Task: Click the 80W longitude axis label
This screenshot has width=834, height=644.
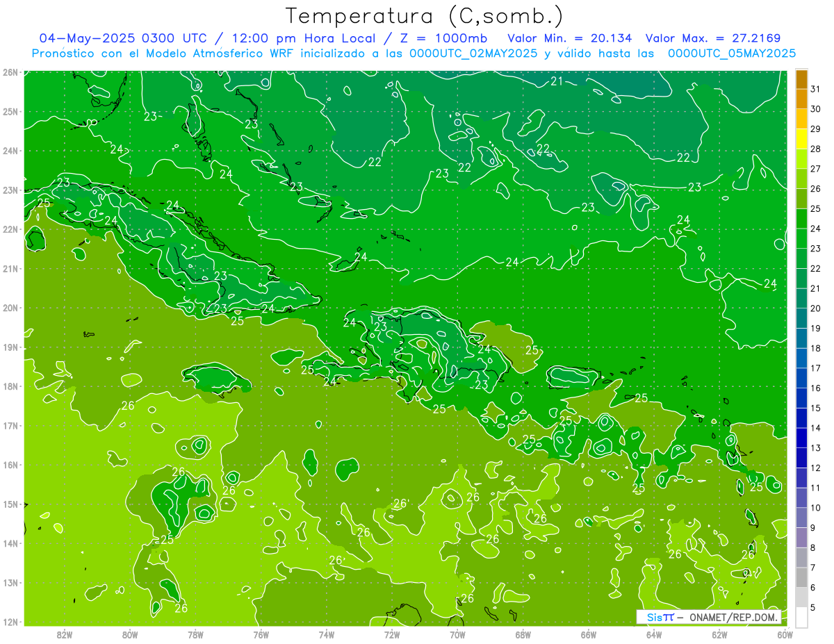Action: tap(130, 634)
